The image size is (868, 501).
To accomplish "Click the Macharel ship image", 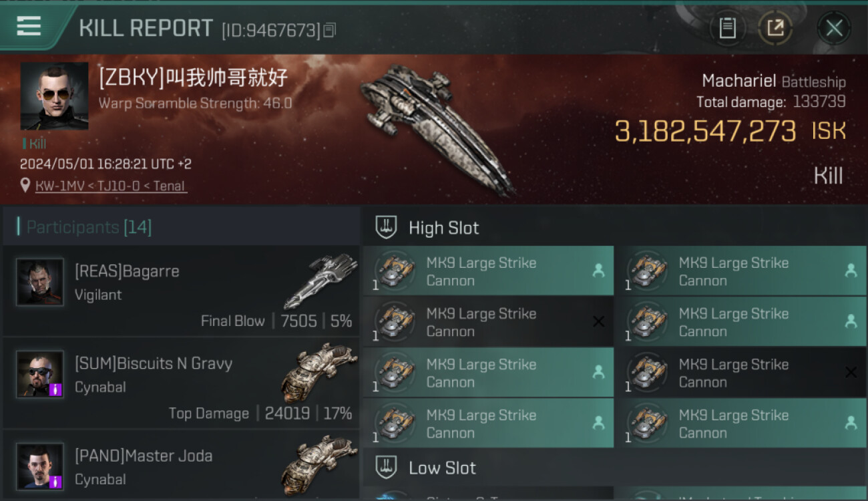I will pos(437,129).
